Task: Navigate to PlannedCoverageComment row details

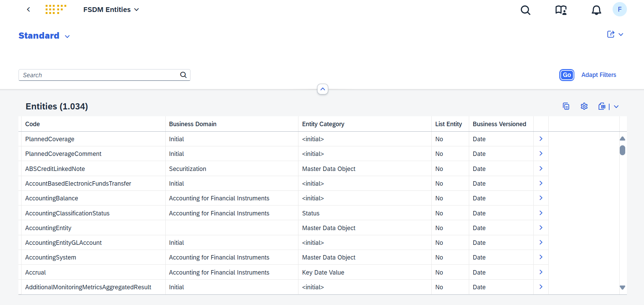Action: point(541,154)
